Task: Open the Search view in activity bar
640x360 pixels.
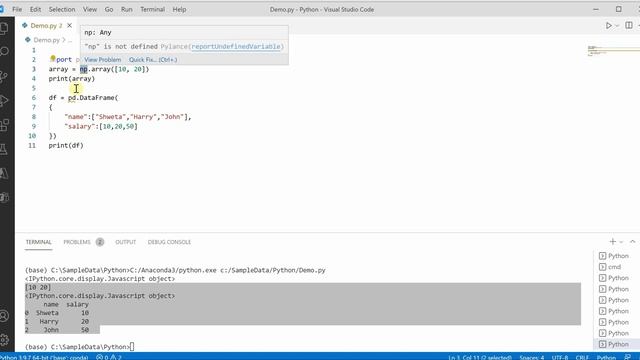Action: (4, 52)
